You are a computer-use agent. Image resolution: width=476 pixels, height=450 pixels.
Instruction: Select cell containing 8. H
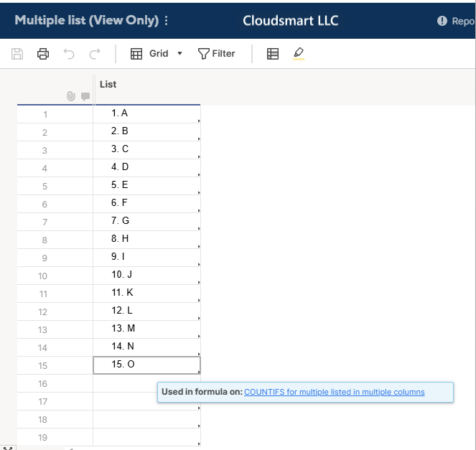[x=146, y=240]
